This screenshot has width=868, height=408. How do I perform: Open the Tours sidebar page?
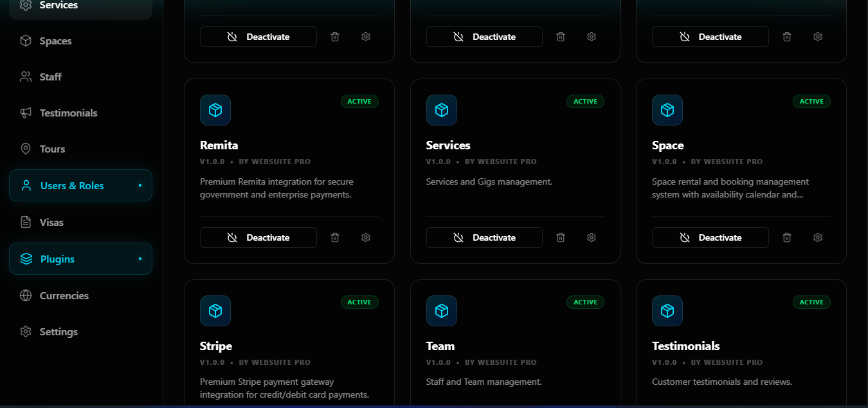point(52,149)
